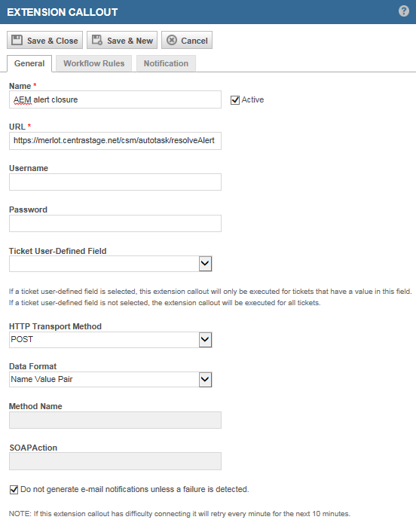This screenshot has height=532, width=416.
Task: Click the Save & New button label
Action: (x=130, y=41)
